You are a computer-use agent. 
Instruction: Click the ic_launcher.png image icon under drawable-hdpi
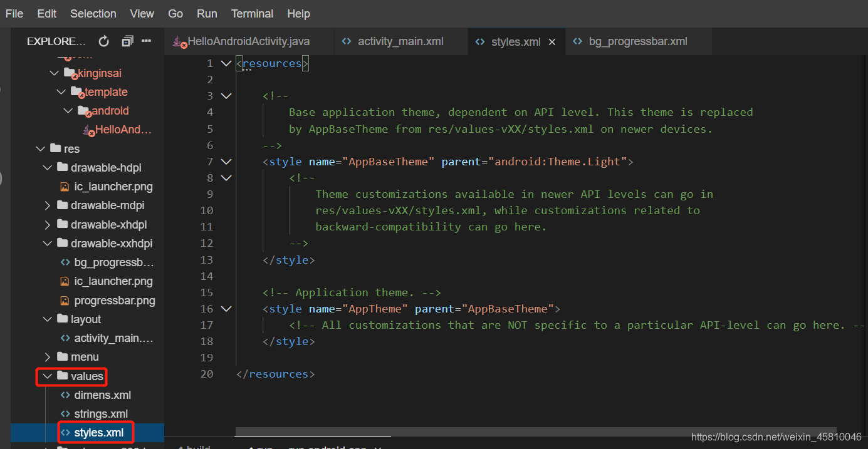click(x=65, y=187)
